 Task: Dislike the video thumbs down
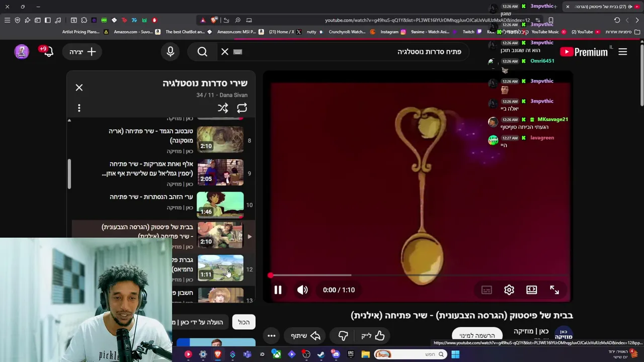tap(343, 335)
